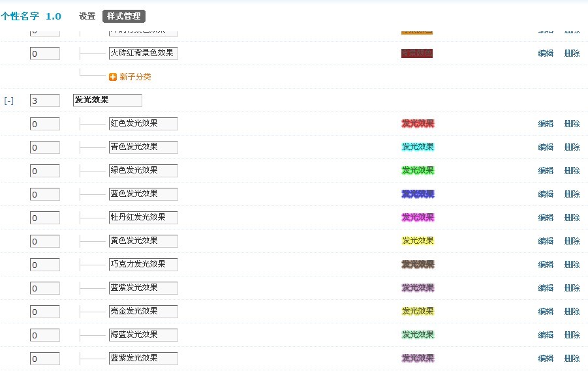Click the red glow 发光效果 preview
The height and width of the screenshot is (371, 588).
418,124
